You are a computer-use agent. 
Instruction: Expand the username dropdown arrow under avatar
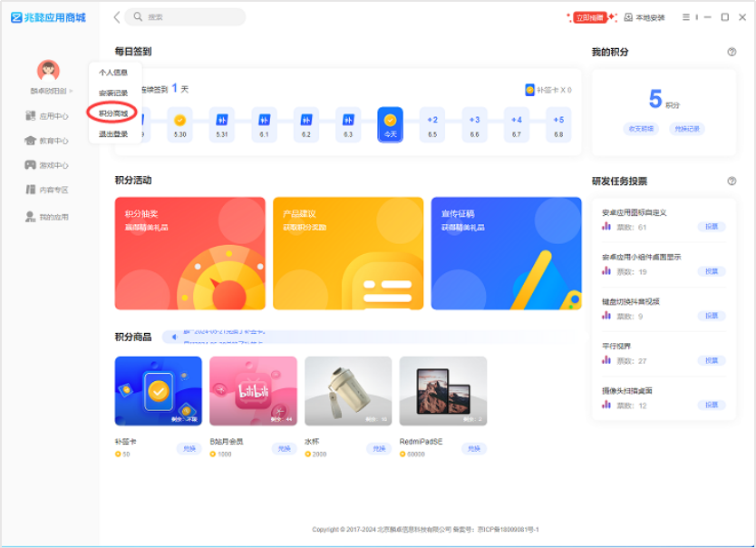[72, 92]
